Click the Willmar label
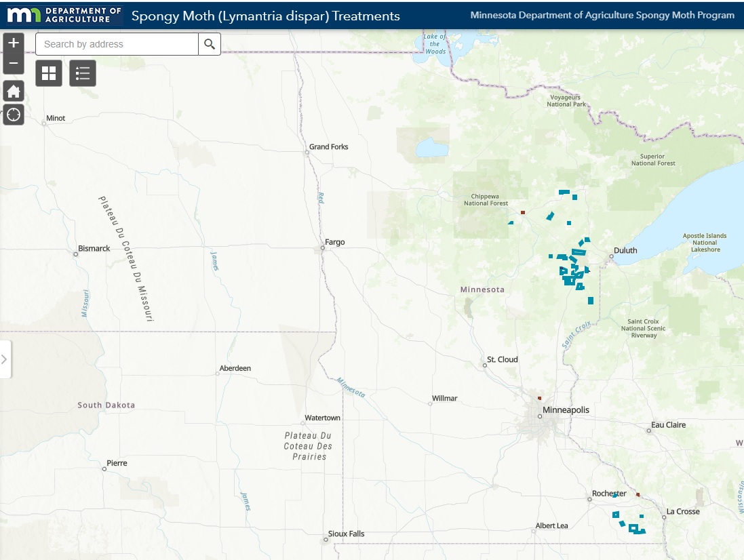744x560 pixels. (444, 399)
